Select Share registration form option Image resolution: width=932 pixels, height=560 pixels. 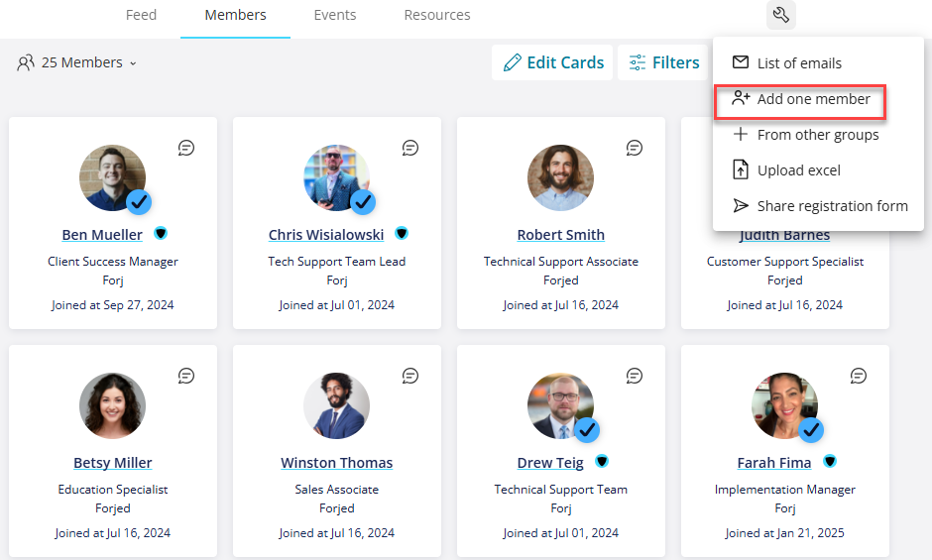820,206
